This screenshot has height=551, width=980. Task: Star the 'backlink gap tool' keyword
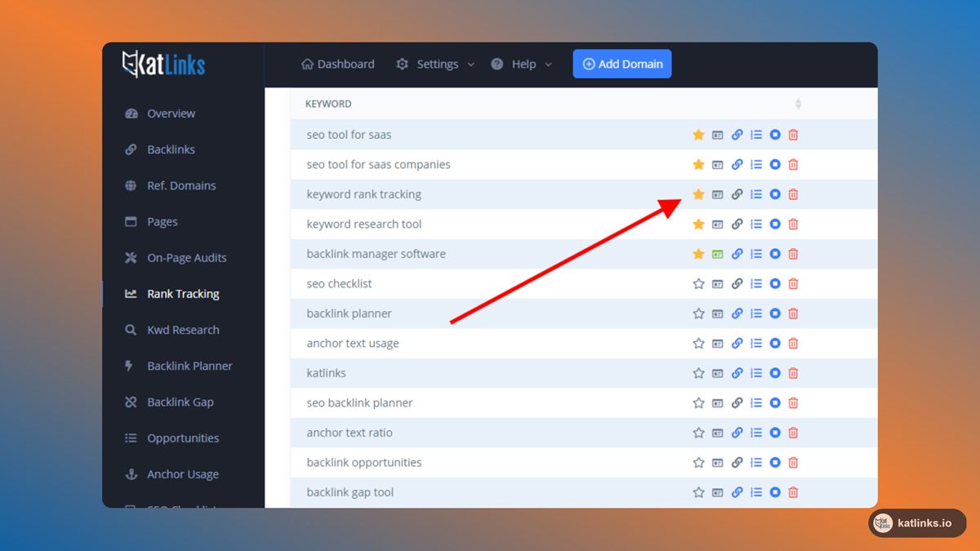[x=698, y=492]
